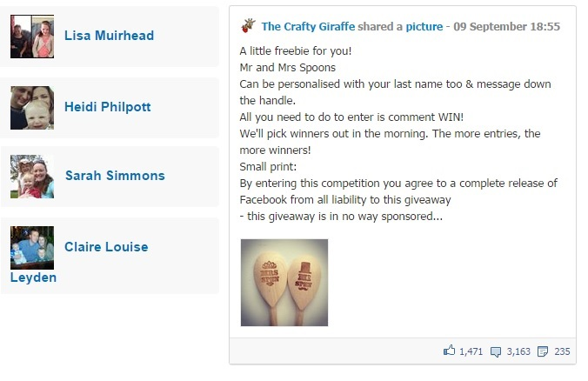Show the 3,163 comments count
The height and width of the screenshot is (381, 588).
click(517, 351)
